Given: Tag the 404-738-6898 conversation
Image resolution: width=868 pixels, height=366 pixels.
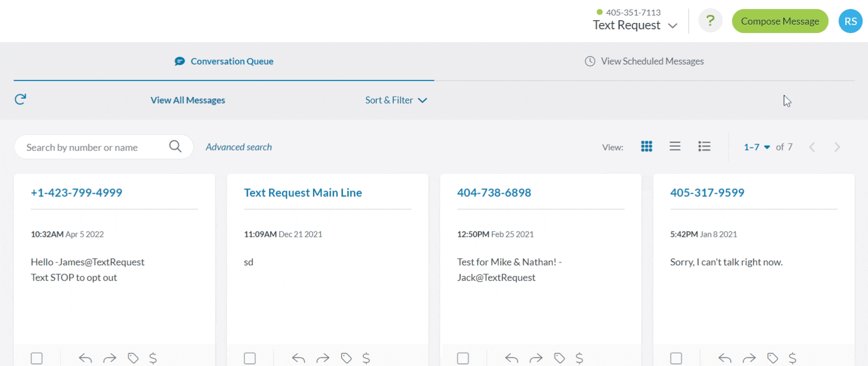Looking at the screenshot, I should tap(559, 358).
